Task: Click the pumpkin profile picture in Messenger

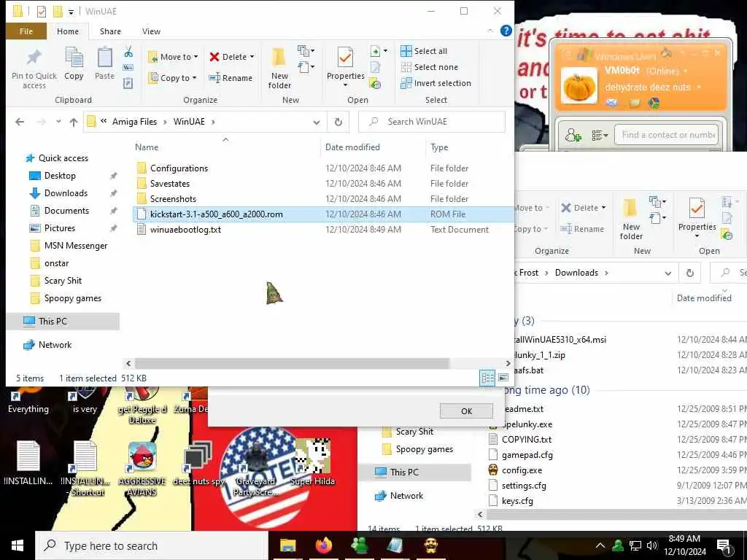Action: pos(578,86)
